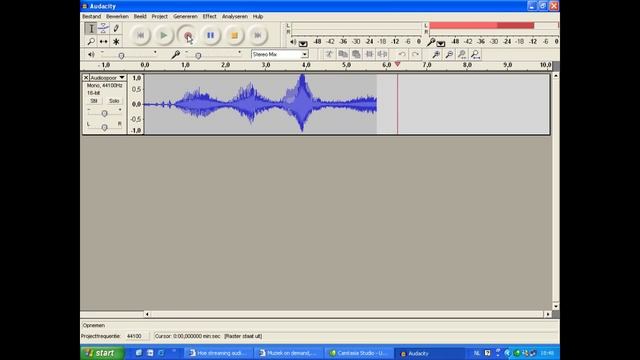Open the Effect menu
Viewport: 640px width, 360px height.
click(209, 16)
